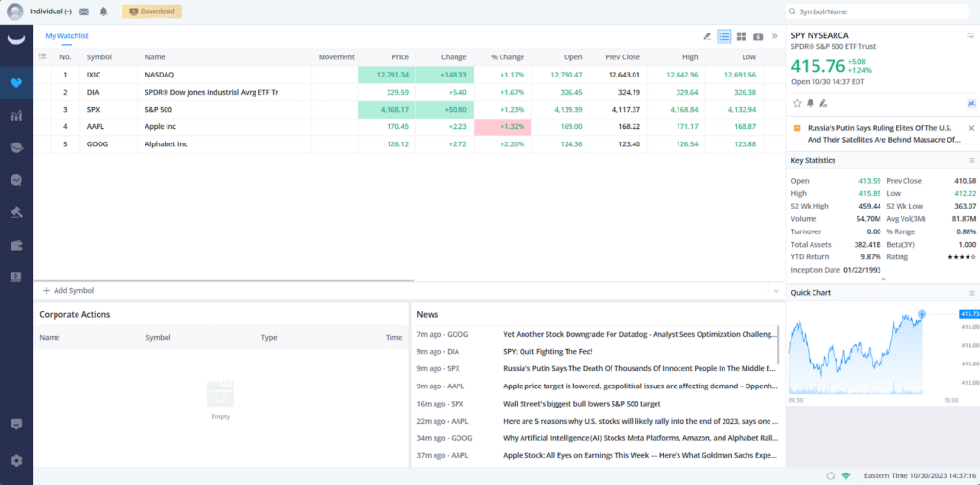
Task: Switch the watchlist to grid view
Action: (x=741, y=36)
